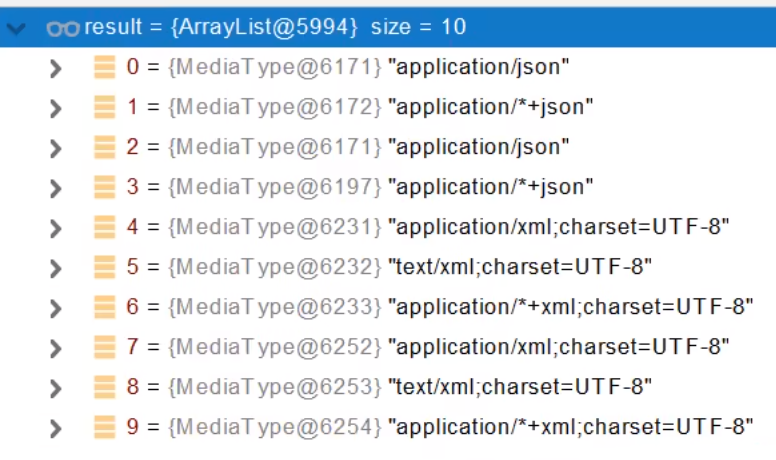Click the list icon of element 8
This screenshot has width=776, height=460.
[105, 388]
